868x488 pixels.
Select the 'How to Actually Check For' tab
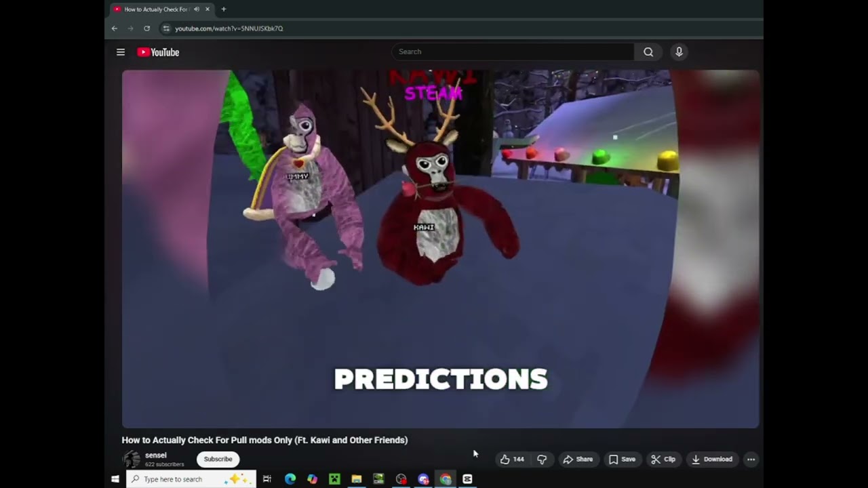coord(162,9)
